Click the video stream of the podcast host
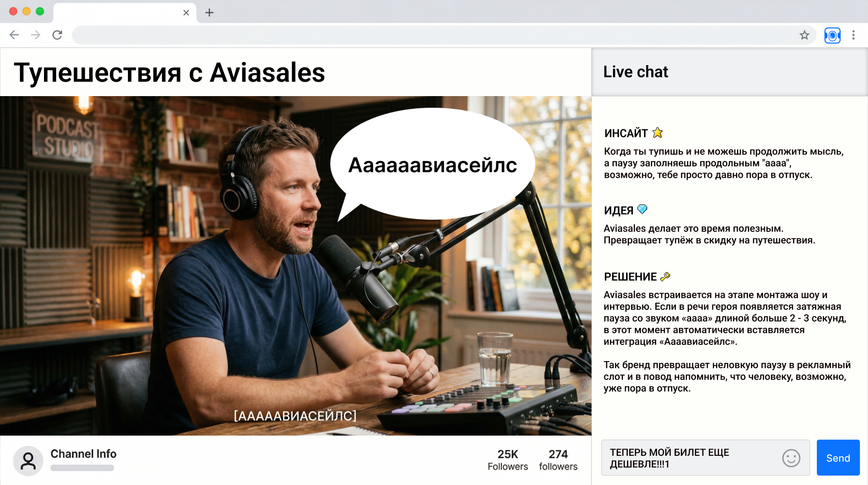868x485 pixels. tap(295, 266)
